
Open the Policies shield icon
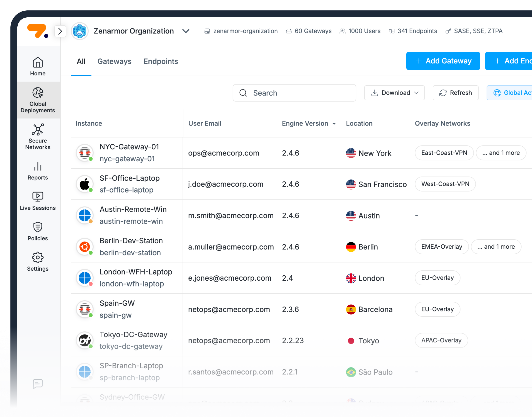coord(38,227)
